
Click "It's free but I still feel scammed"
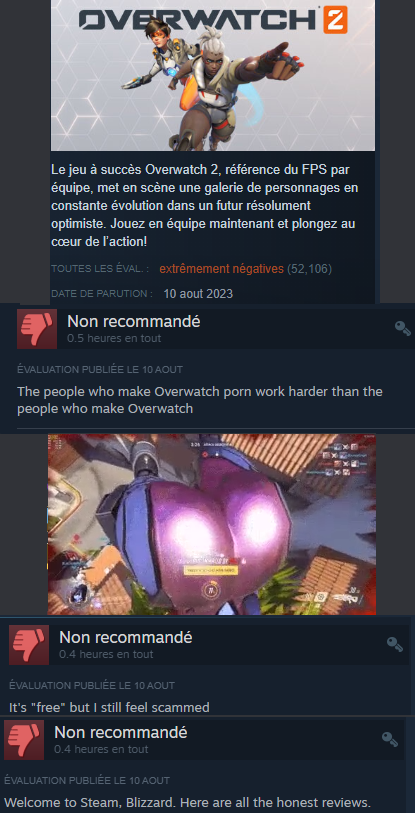point(109,707)
